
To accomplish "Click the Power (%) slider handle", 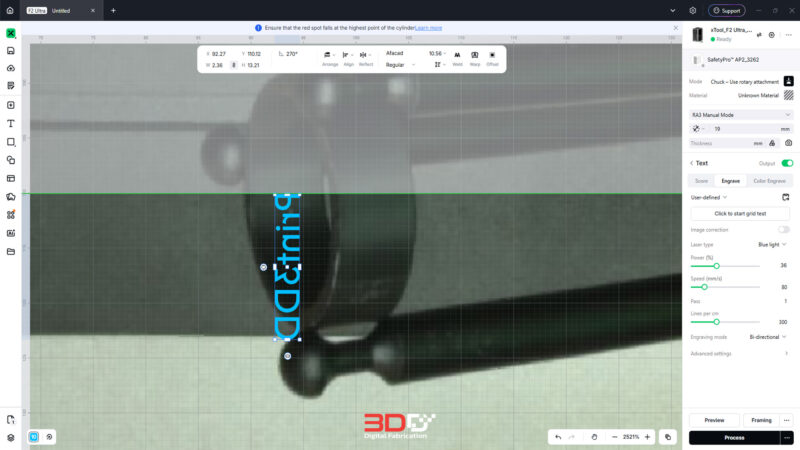I will coord(716,266).
